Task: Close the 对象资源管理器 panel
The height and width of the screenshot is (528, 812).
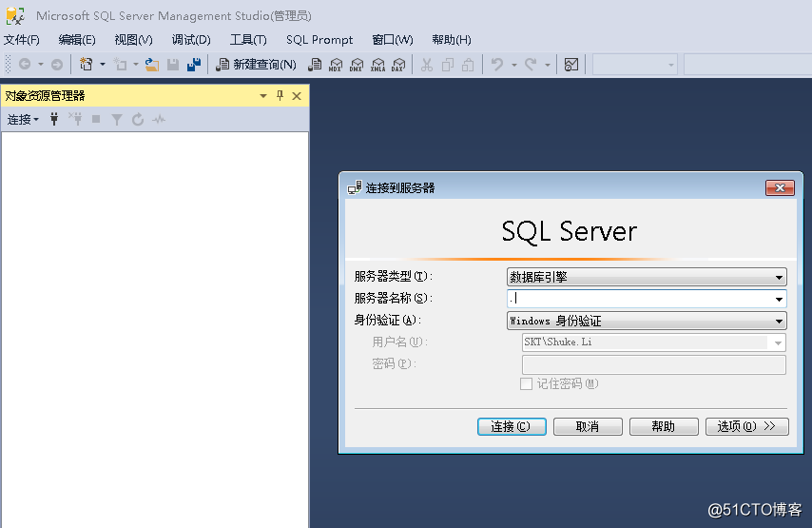Action: point(297,96)
